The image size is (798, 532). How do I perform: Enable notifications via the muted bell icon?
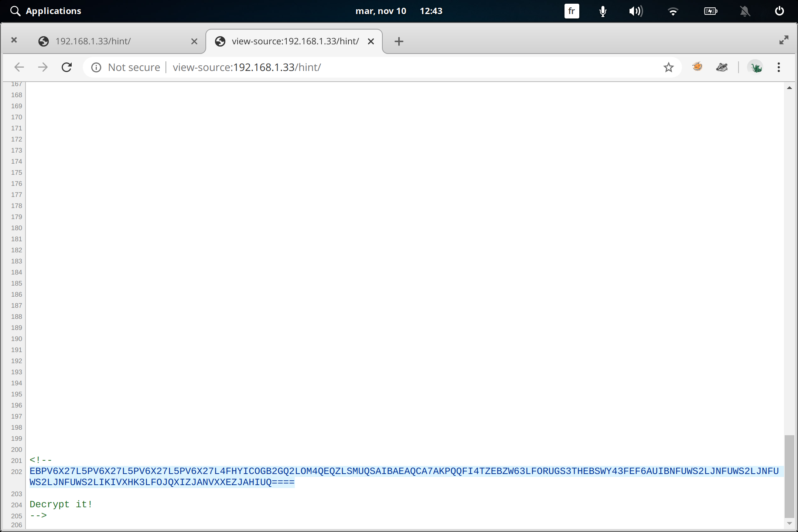pos(745,11)
